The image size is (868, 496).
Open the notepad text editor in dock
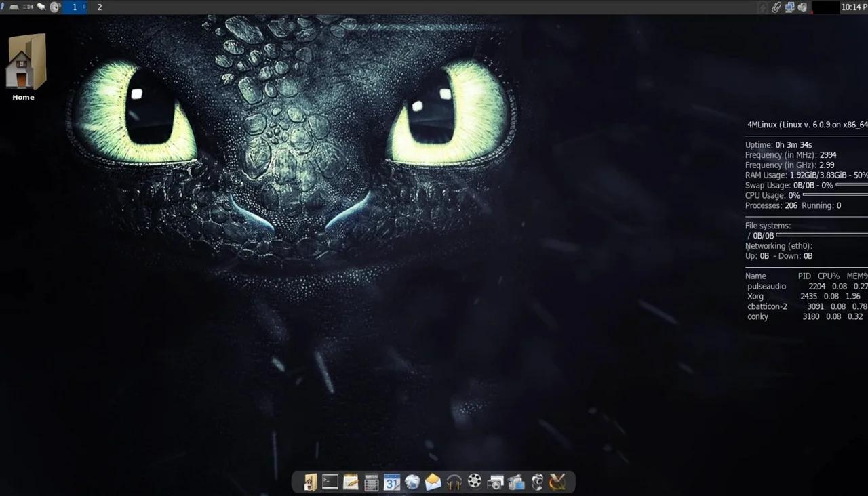click(x=351, y=482)
